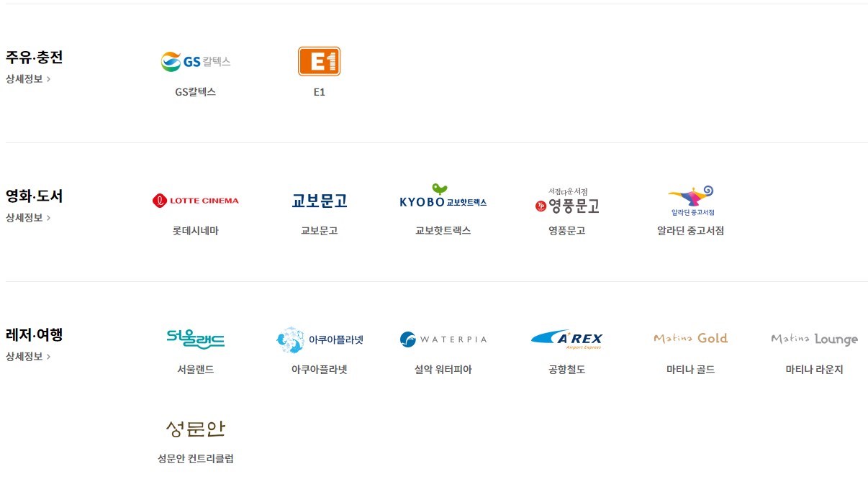The image size is (868, 502).
Task: Click the 알라딘 중고서점 caption text
Action: tap(691, 231)
